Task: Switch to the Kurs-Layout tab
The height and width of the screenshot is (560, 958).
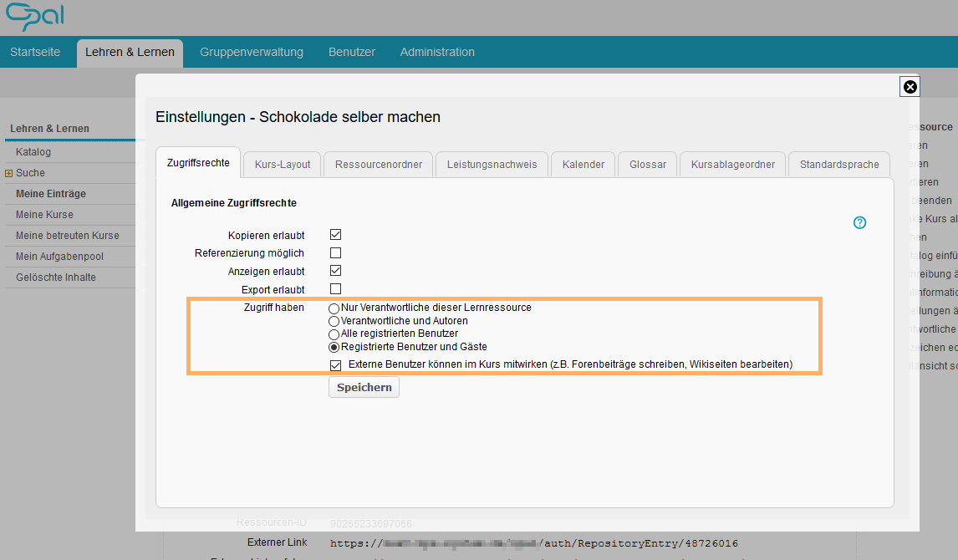Action: click(x=282, y=164)
